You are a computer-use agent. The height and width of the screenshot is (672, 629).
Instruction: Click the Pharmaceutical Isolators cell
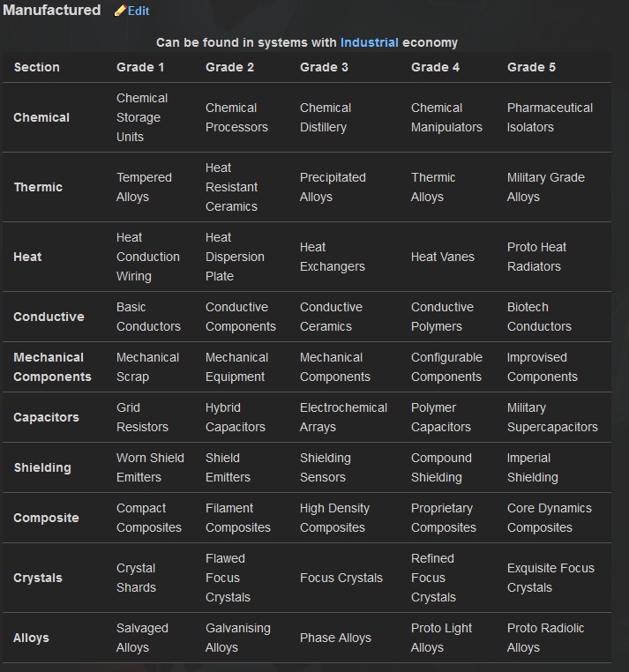click(550, 117)
